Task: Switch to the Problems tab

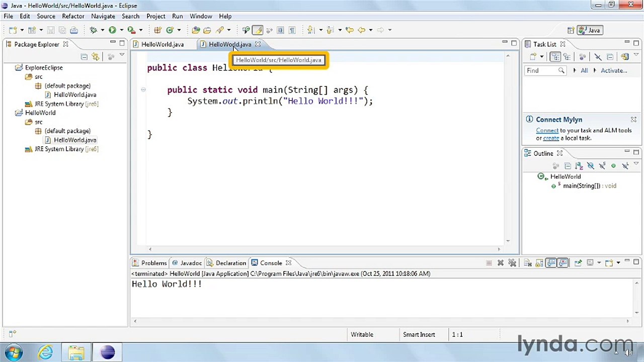Action: click(149, 263)
